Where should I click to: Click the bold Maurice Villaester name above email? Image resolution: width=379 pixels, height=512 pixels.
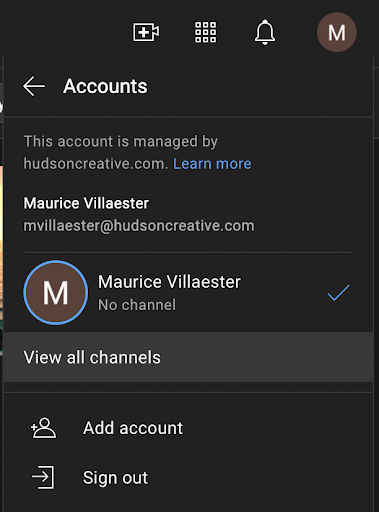click(x=86, y=203)
